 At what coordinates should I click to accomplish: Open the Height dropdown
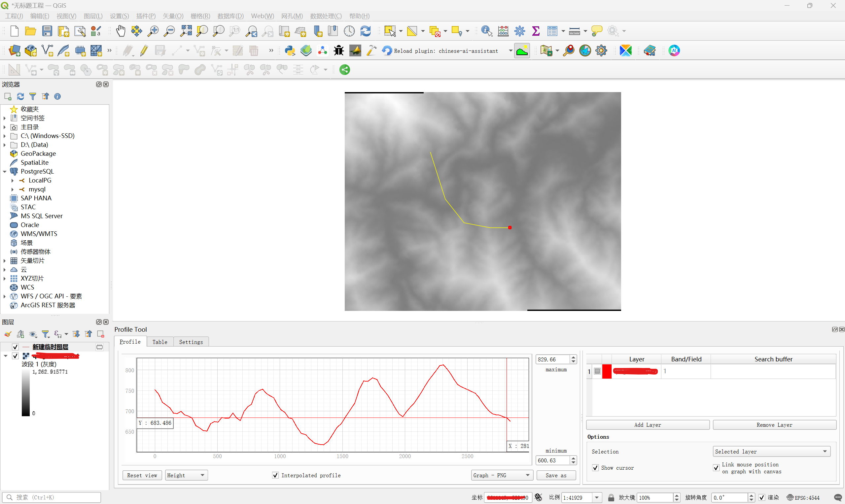click(x=186, y=475)
